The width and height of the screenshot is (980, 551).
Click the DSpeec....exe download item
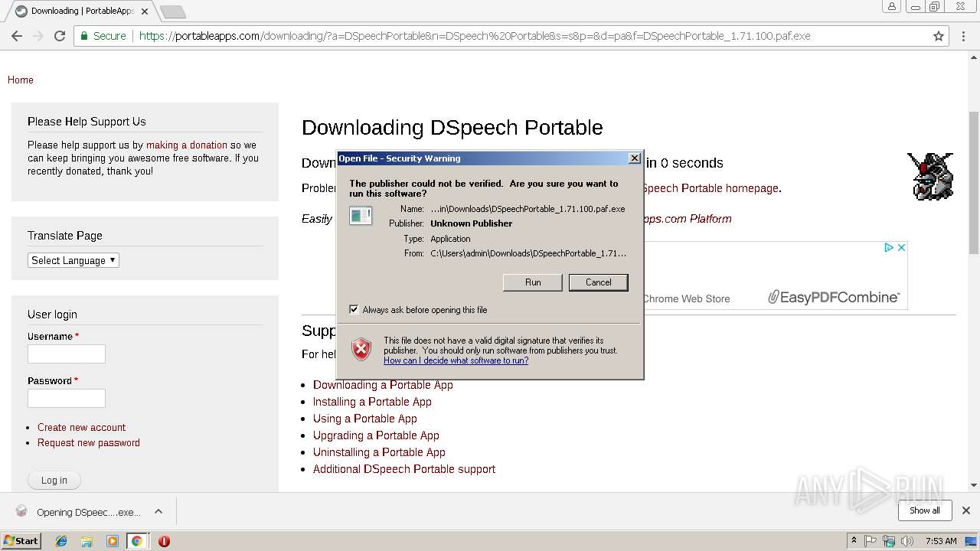[80, 512]
